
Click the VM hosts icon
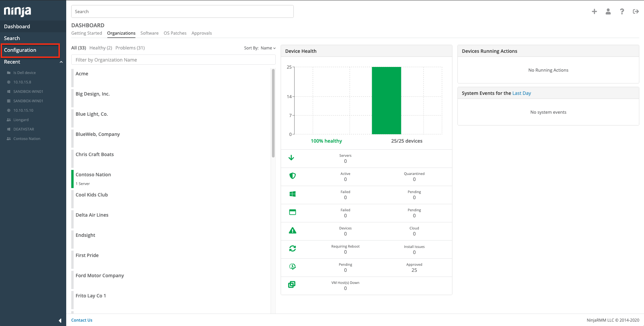click(292, 285)
